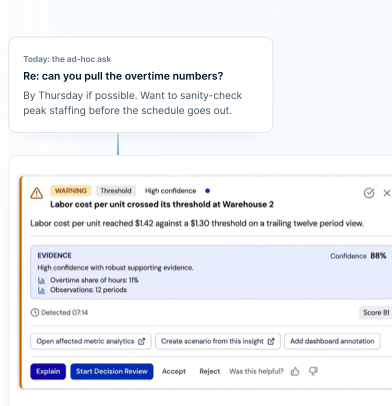Click the High confidence label
Screen dimensions: 392x406
[x=170, y=191]
